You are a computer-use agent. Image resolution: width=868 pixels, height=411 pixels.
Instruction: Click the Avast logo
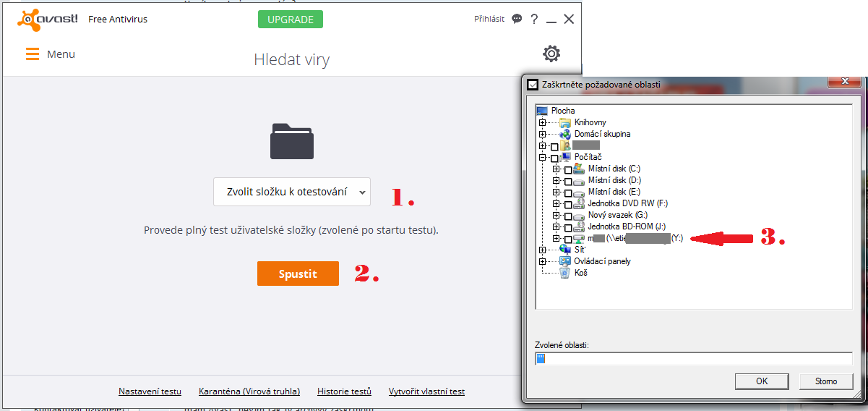click(48, 20)
